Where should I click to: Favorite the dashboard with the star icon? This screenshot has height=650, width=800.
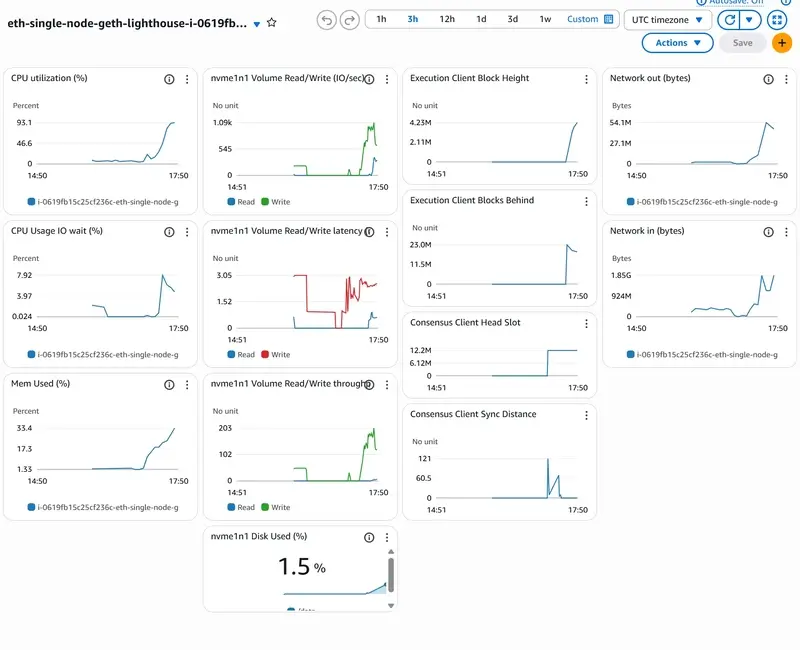(x=272, y=22)
